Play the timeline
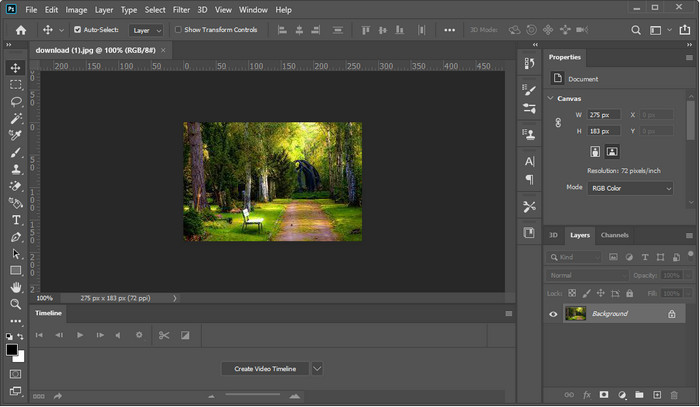 [x=80, y=335]
